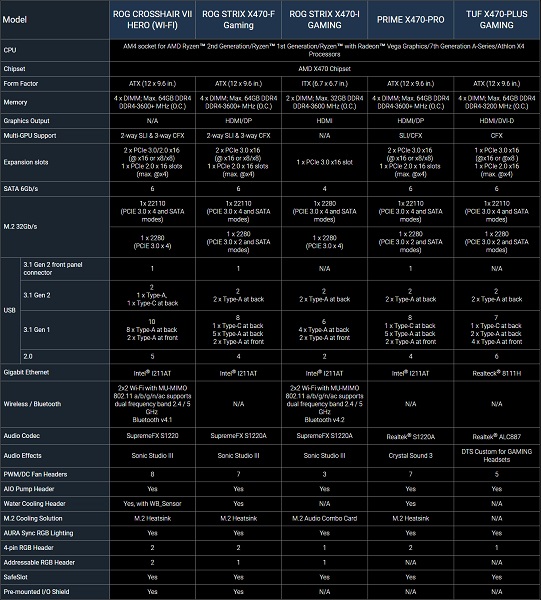Click the Water Cooling Header row label

[x=55, y=504]
